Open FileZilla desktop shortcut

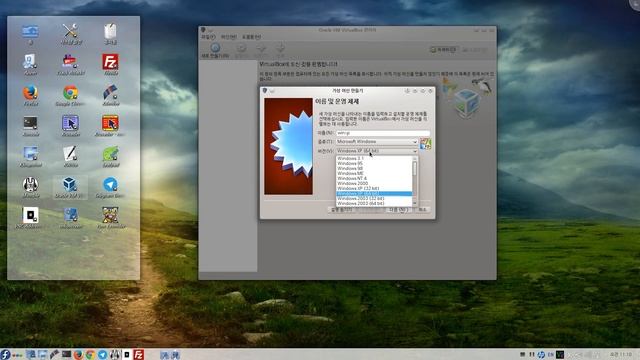click(x=110, y=63)
